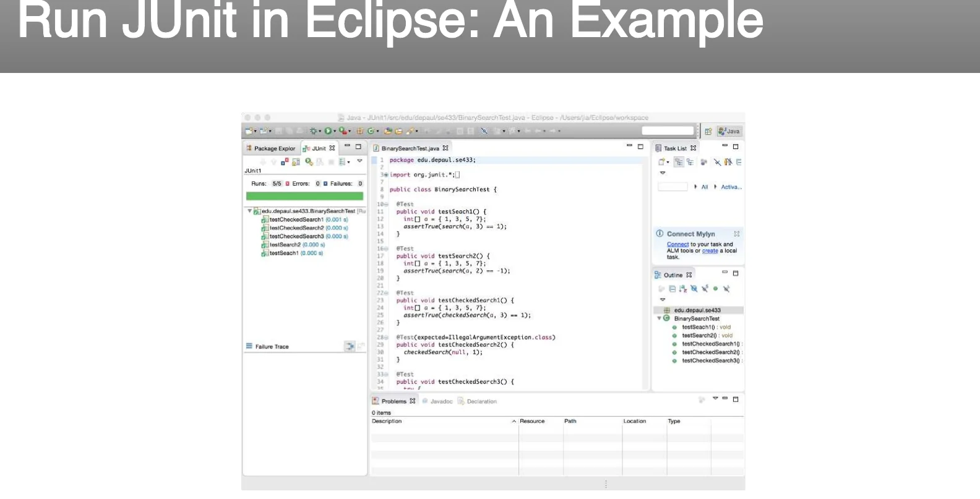Toggle Scroll Lock in JUnit view
Viewport: 980px width, 499px height.
296,162
